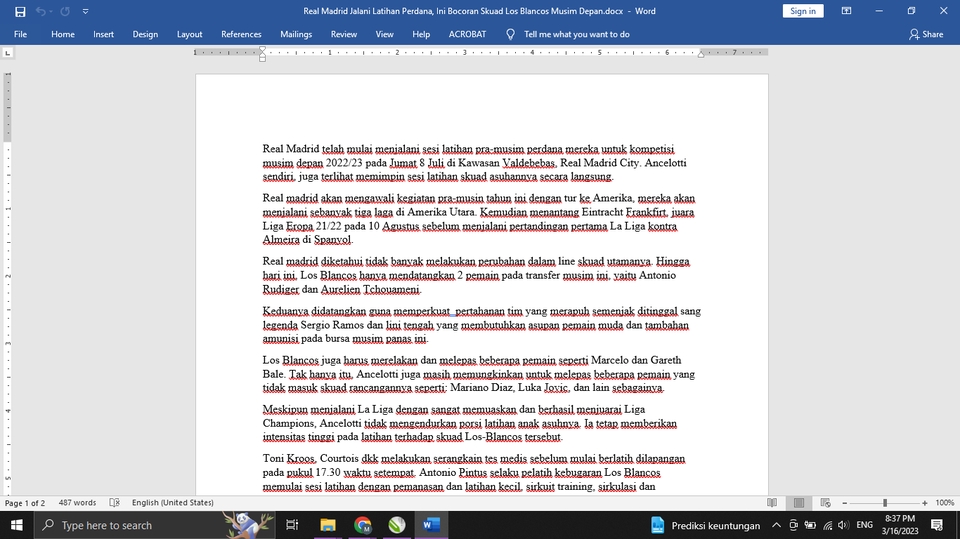Switch the ENG input language
The width and height of the screenshot is (960, 539).
pos(864,525)
